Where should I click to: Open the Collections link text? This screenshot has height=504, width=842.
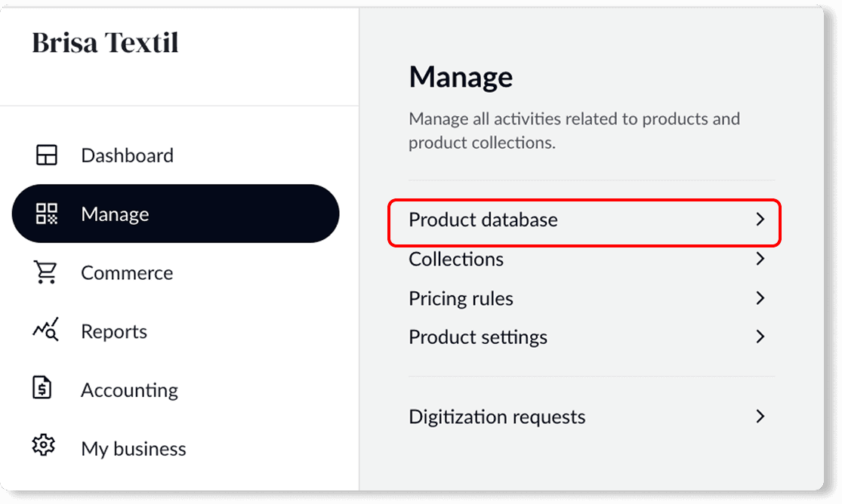coord(456,259)
